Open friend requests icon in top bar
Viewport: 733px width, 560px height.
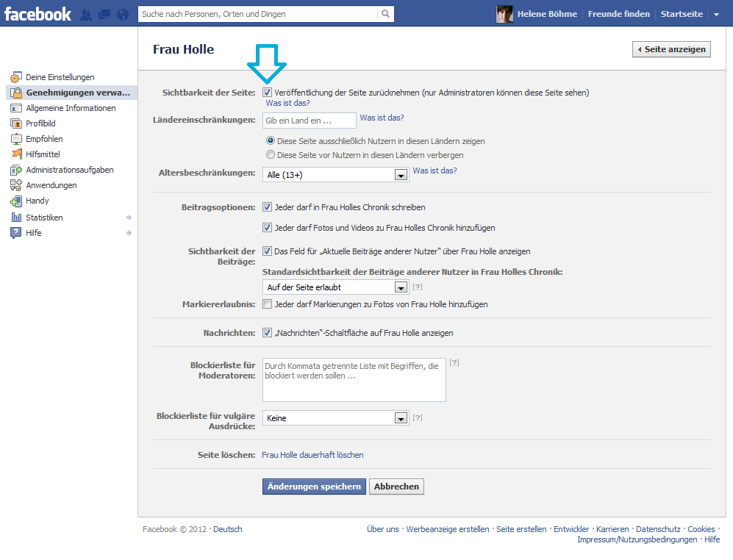[x=86, y=15]
